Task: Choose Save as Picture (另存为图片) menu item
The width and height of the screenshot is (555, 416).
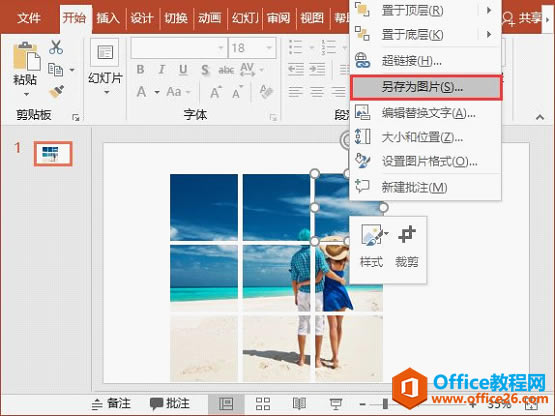Action: click(426, 87)
